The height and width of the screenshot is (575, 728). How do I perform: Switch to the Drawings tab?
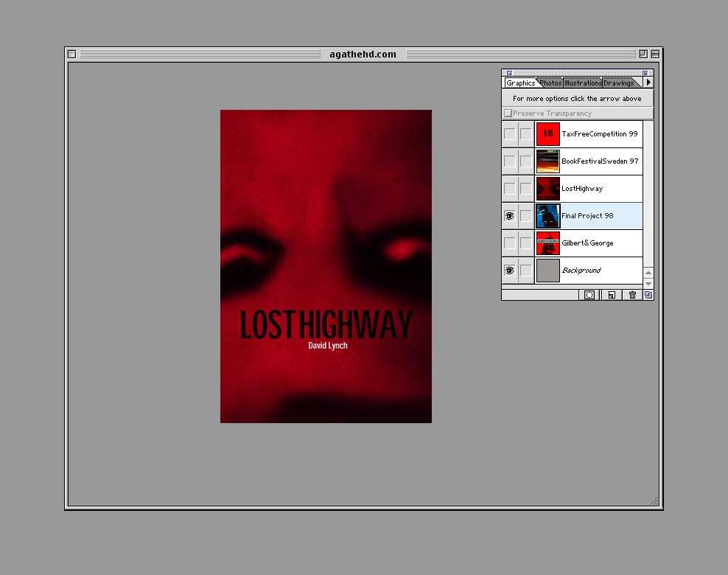619,83
